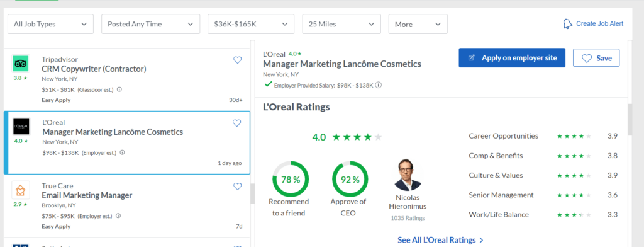The image size is (644, 247).
Task: Click the job list scrollbar thumb
Action: pyautogui.click(x=252, y=193)
